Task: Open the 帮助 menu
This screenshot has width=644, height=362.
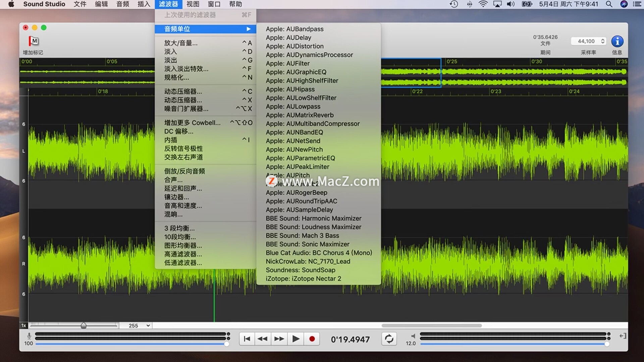Action: pyautogui.click(x=235, y=4)
